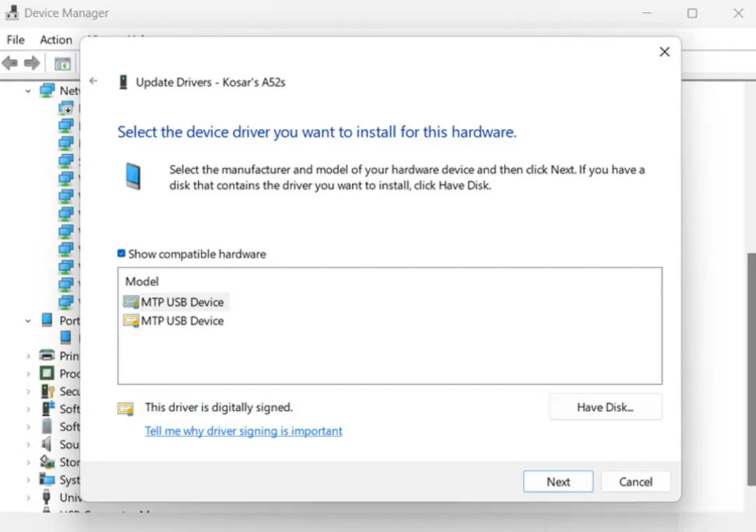Close the Update Drivers dialog
The image size is (756, 532).
664,52
